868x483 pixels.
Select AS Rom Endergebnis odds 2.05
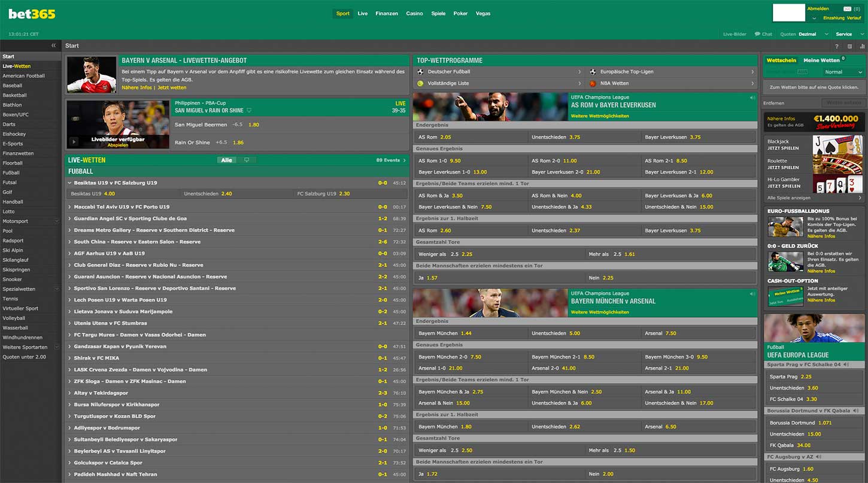coord(445,137)
